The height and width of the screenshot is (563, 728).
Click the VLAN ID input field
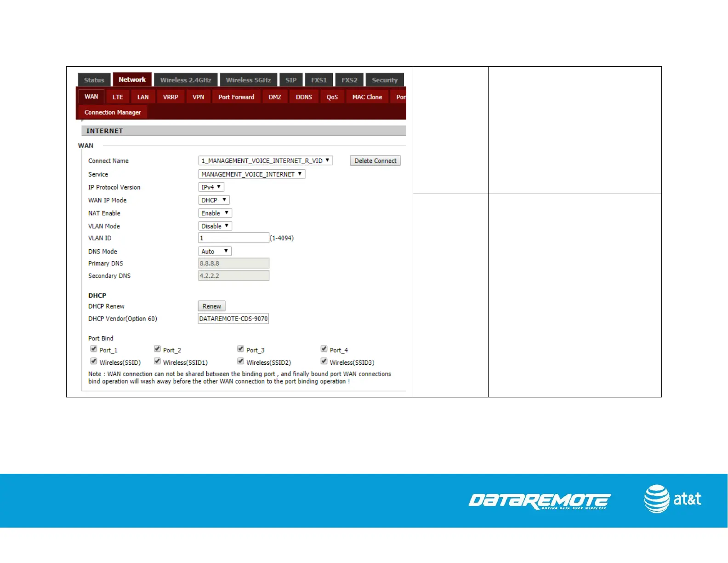(x=233, y=238)
